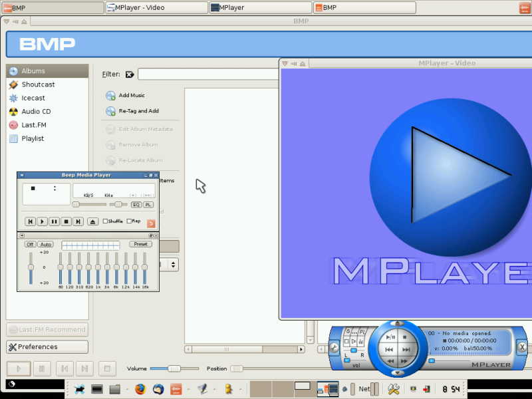Open Thunderbird from the bottom panel
Image resolution: width=532 pixels, height=399 pixels.
pyautogui.click(x=158, y=389)
